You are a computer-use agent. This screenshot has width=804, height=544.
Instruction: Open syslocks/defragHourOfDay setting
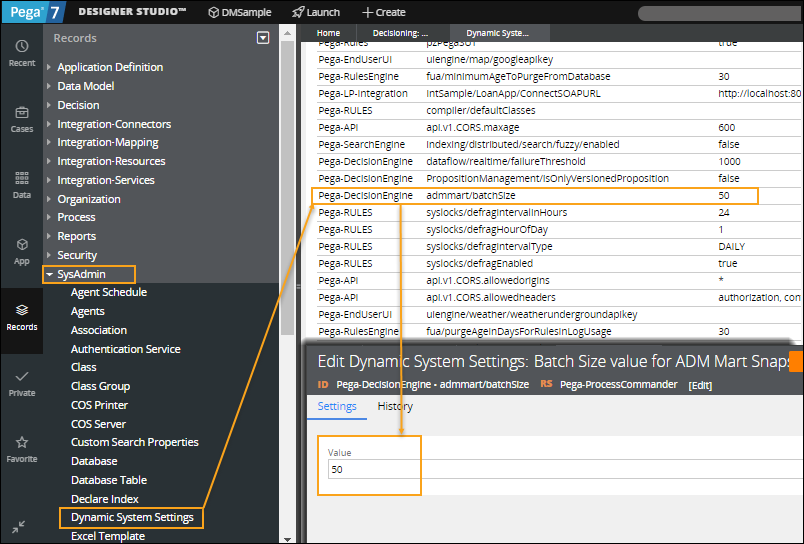[487, 229]
